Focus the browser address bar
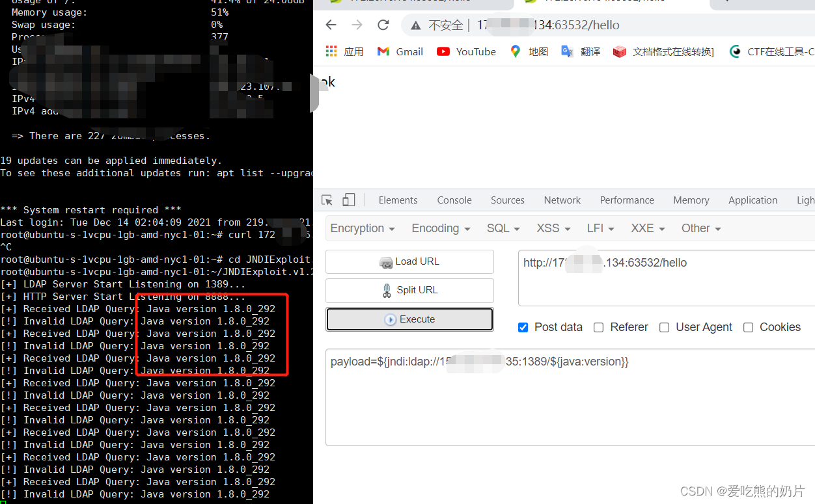This screenshot has width=815, height=504. coord(608,25)
